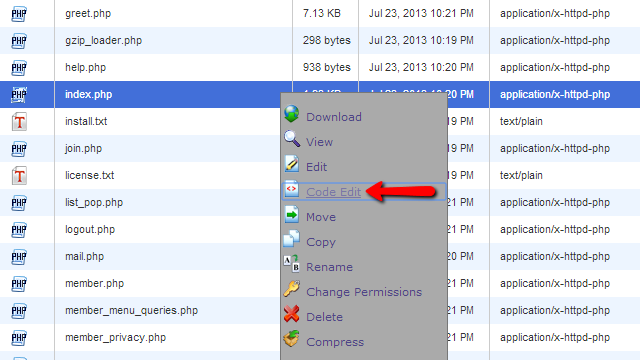Select the install.txt file name

[x=86, y=121]
